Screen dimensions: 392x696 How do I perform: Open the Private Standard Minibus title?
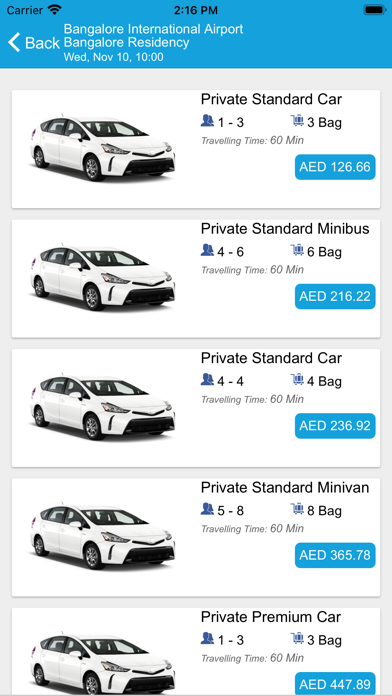point(285,229)
